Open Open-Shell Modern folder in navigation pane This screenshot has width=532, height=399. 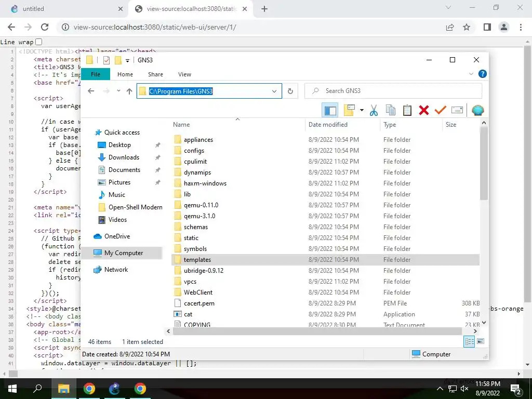[130, 207]
